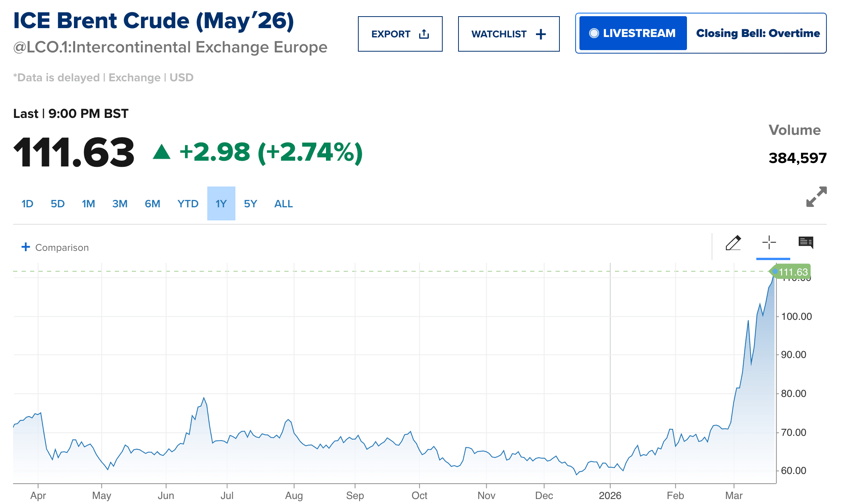Choose the YTD chart period
This screenshot has width=843, height=504.
[x=188, y=204]
